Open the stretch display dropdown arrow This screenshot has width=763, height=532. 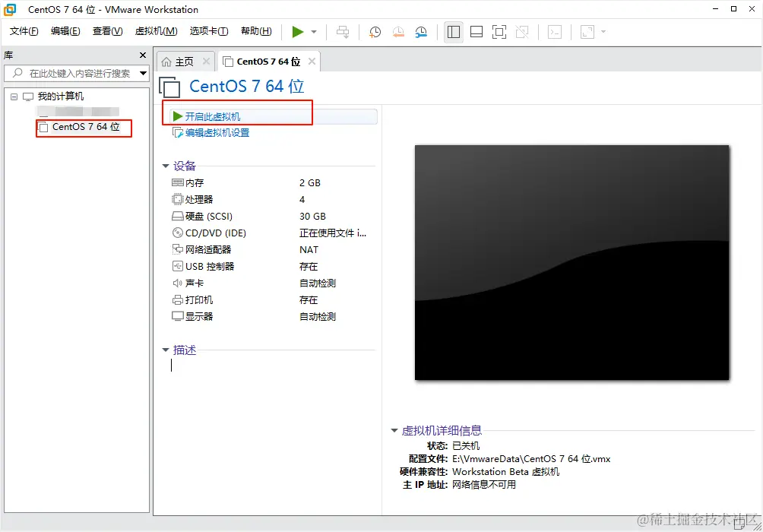[x=603, y=32]
